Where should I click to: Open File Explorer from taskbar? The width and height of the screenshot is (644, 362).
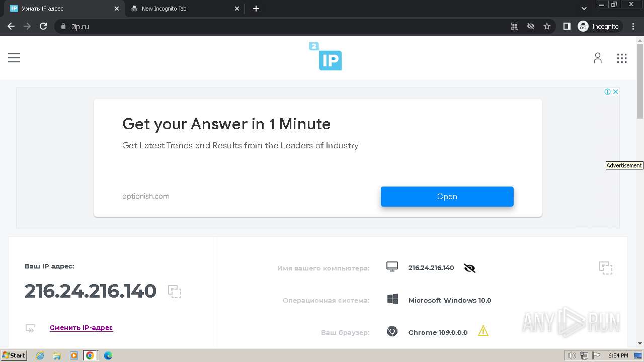click(x=57, y=355)
